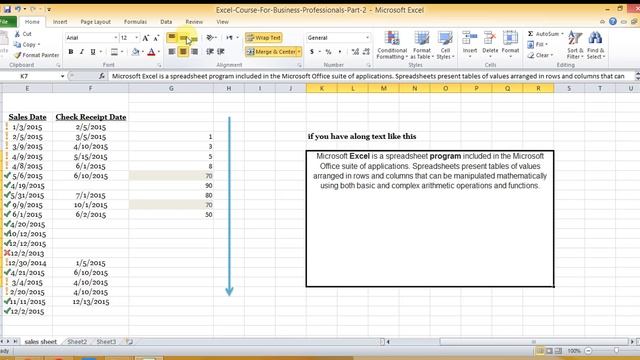640x360 pixels.
Task: Open Find & Select
Action: click(596, 46)
